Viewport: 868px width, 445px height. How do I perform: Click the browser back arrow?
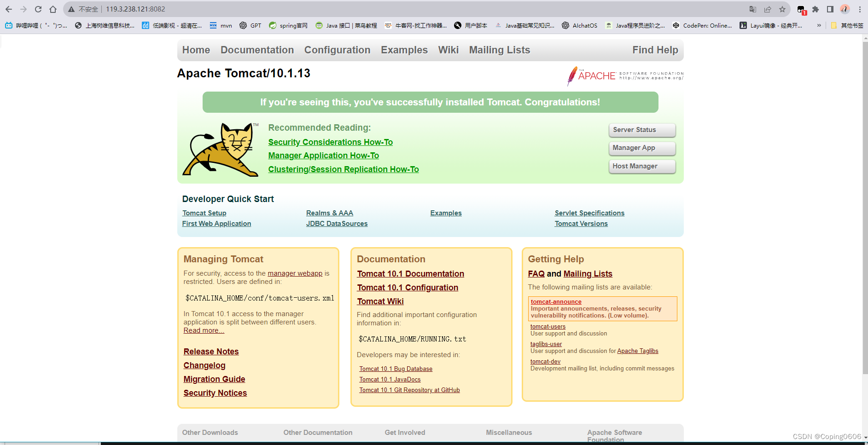click(x=9, y=9)
